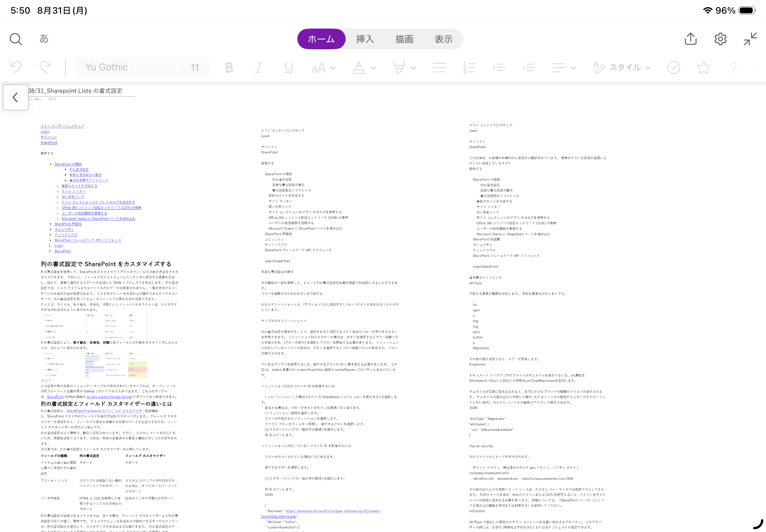Click the heading 列の書式設定とフィールド カスタマイザーの違いとは
The height and width of the screenshot is (532, 766).
tap(106, 404)
